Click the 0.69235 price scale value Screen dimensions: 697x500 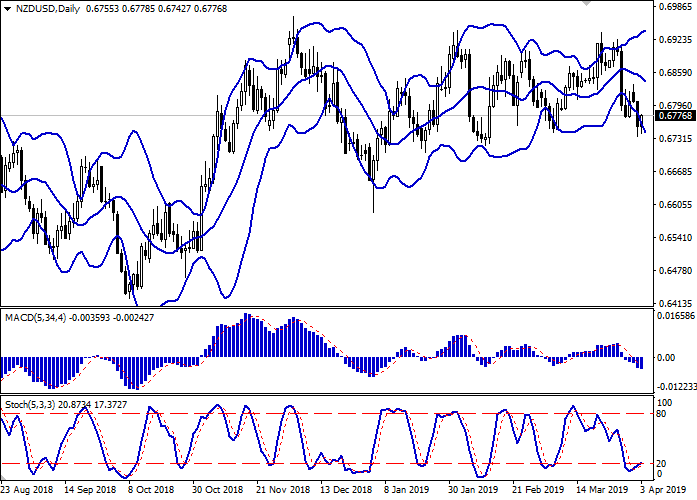click(676, 40)
